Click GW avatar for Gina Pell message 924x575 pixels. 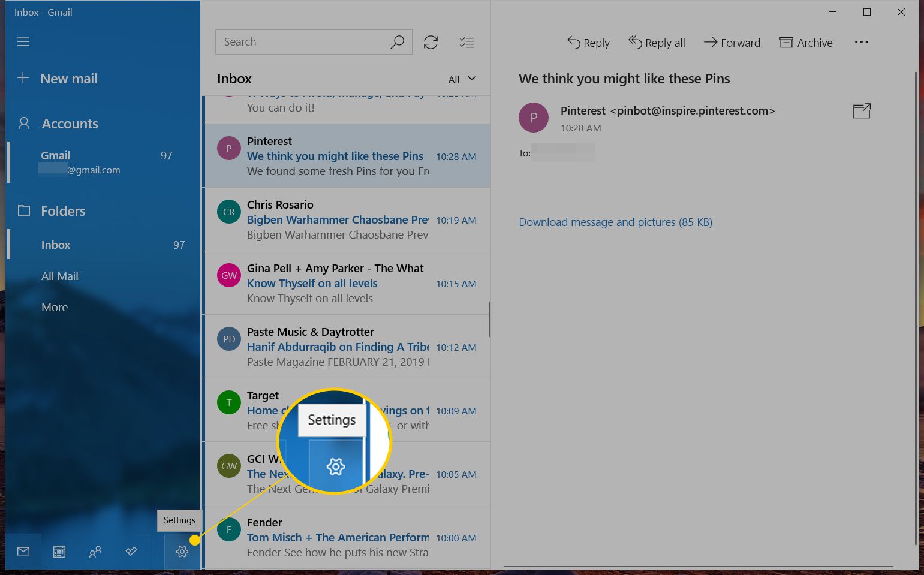tap(229, 275)
